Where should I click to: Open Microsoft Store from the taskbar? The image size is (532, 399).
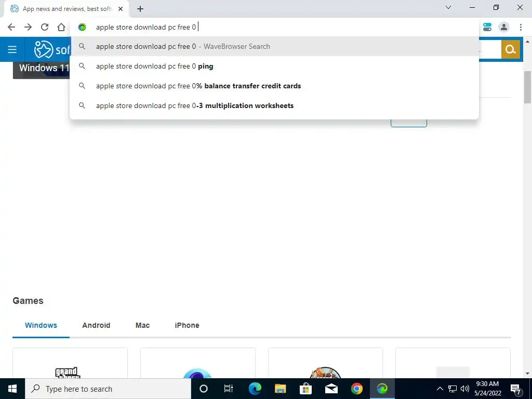coord(305,389)
